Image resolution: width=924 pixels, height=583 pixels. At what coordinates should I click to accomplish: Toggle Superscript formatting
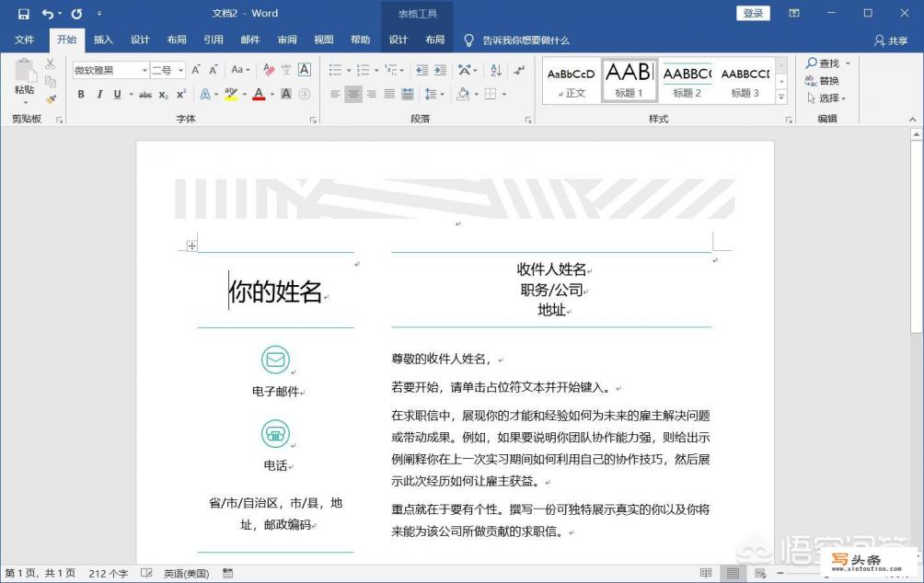tap(181, 94)
